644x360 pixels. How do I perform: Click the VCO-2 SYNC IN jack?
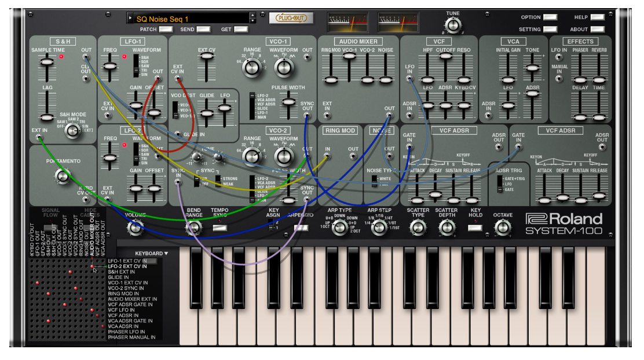pyautogui.click(x=178, y=182)
